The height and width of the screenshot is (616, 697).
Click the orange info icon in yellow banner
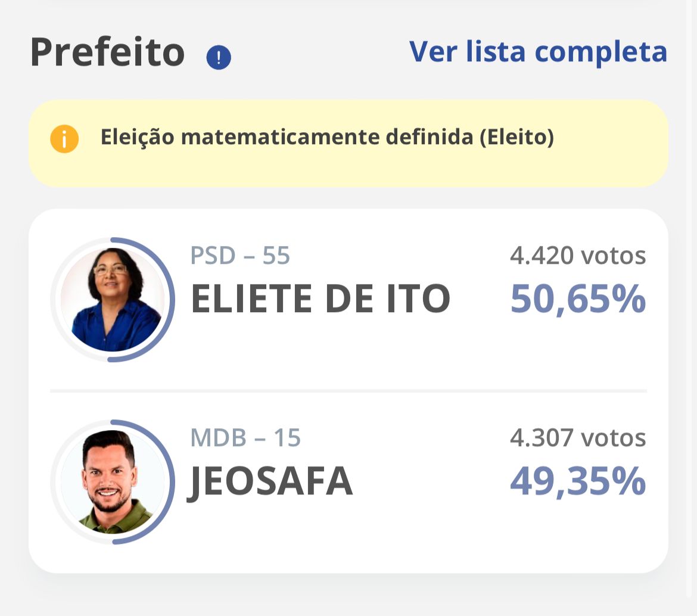(64, 139)
